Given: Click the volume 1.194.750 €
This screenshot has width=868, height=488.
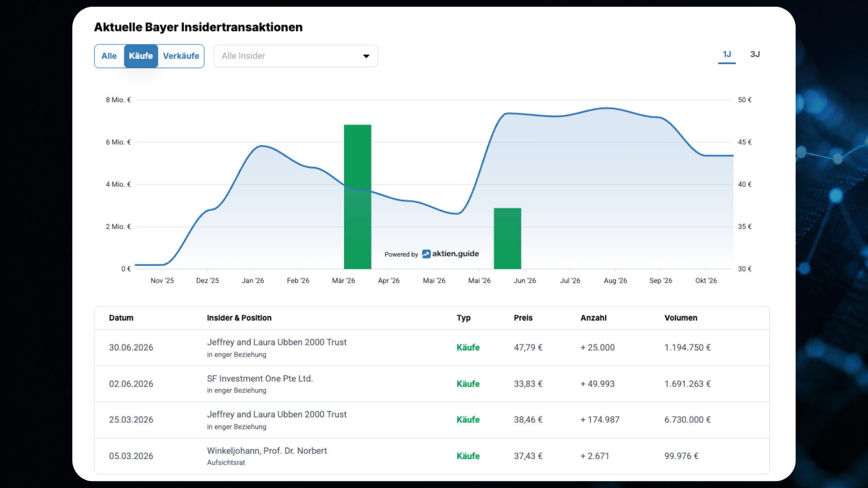Looking at the screenshot, I should point(688,347).
